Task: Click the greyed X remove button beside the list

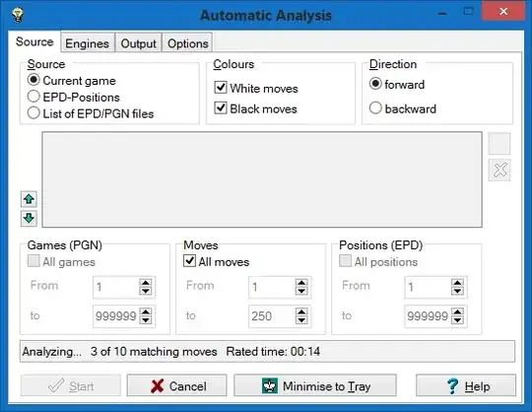Action: (x=499, y=170)
